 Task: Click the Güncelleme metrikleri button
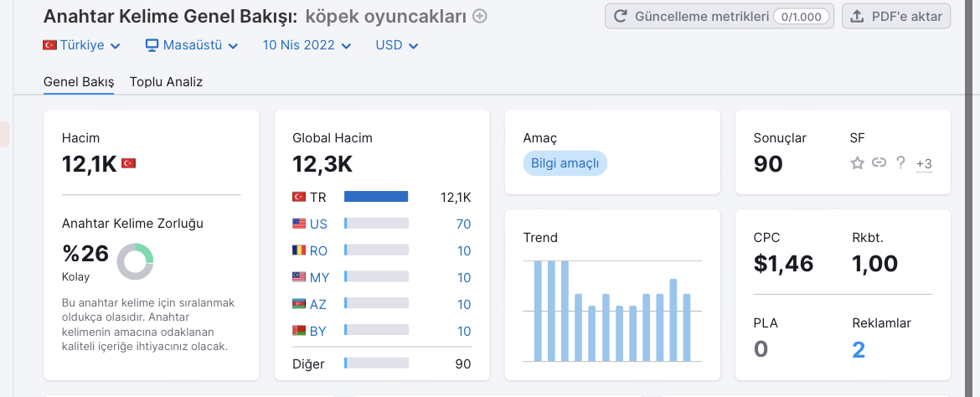point(719,16)
